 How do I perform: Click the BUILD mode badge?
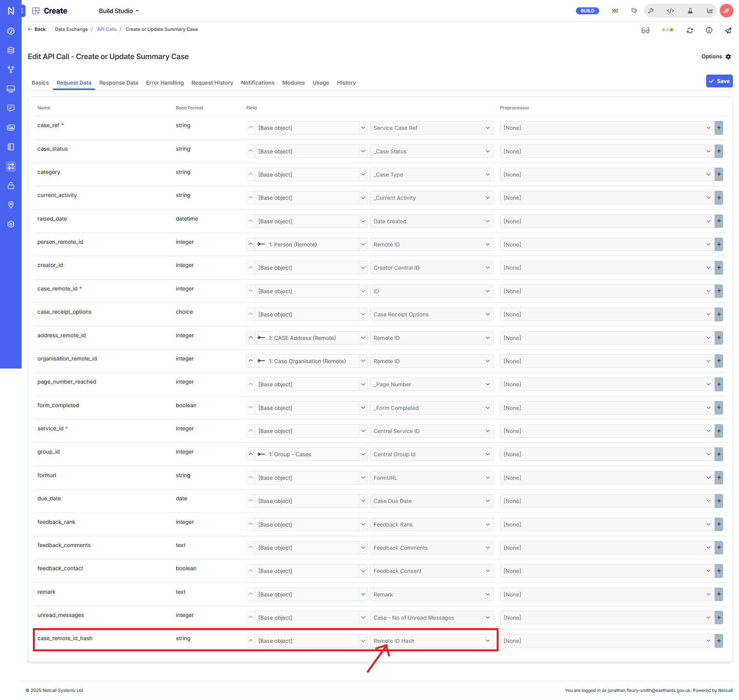(587, 11)
